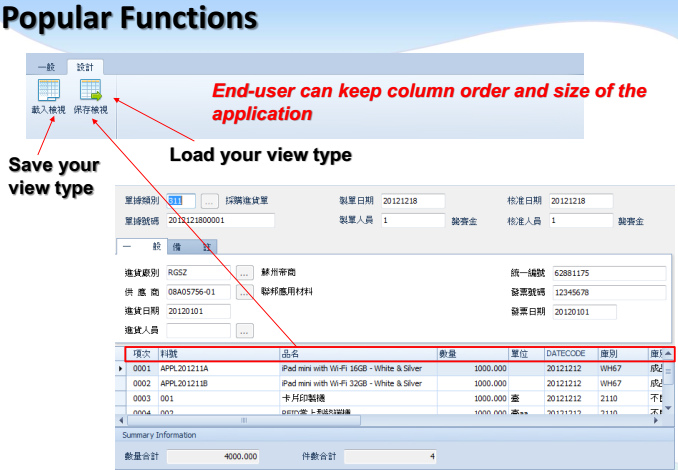
Task: Switch to the 設計 ribbon tab
Action: 85,65
